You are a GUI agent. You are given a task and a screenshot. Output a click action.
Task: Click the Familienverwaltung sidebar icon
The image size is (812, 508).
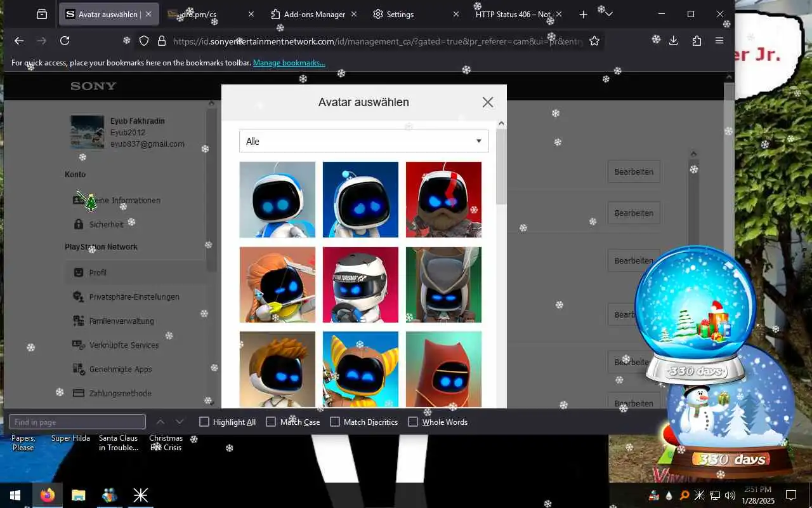click(79, 321)
